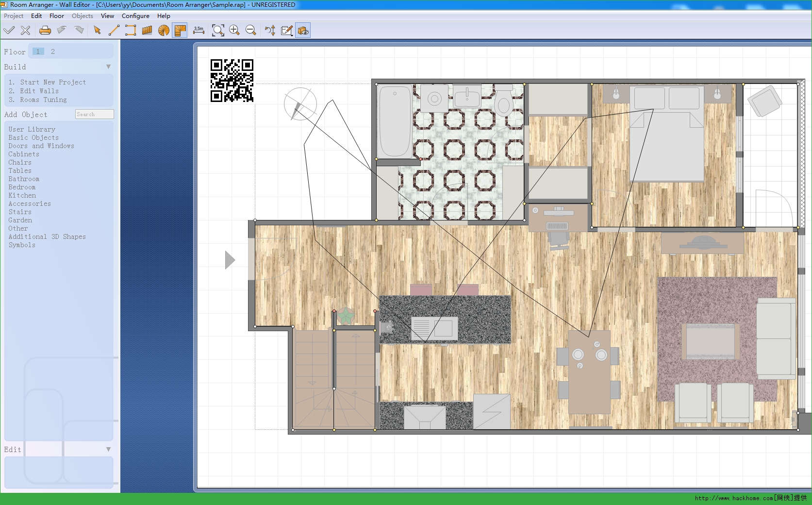Cancel wall editing with the X icon

click(26, 31)
